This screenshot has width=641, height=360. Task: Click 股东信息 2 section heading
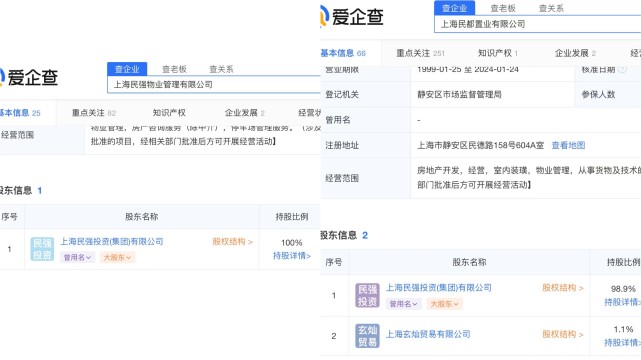tap(344, 235)
